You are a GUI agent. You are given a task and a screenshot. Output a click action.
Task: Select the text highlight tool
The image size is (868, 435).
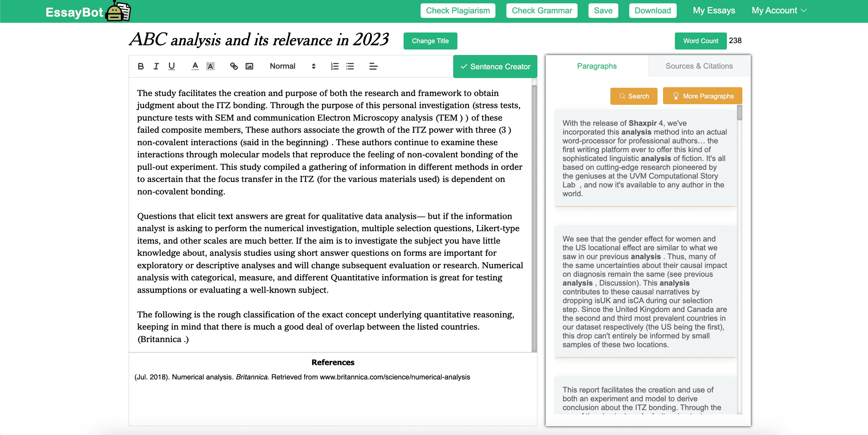[210, 66]
